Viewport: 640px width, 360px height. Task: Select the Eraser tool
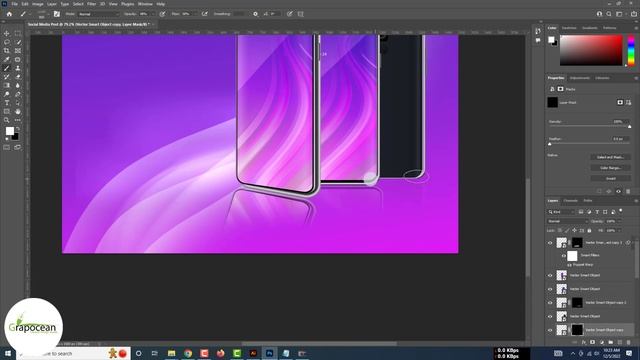(x=18, y=77)
